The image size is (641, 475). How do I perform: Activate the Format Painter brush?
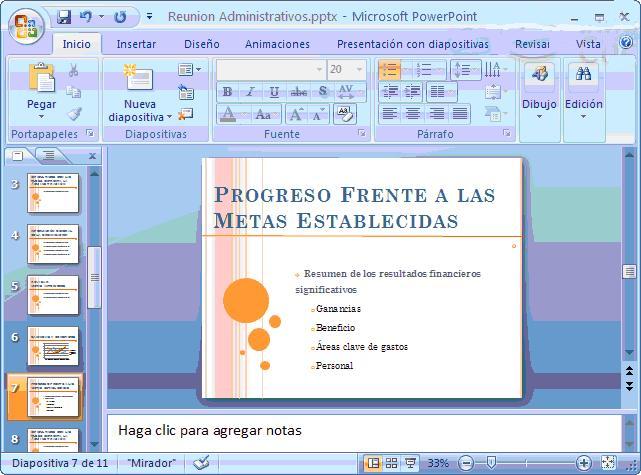[x=74, y=114]
